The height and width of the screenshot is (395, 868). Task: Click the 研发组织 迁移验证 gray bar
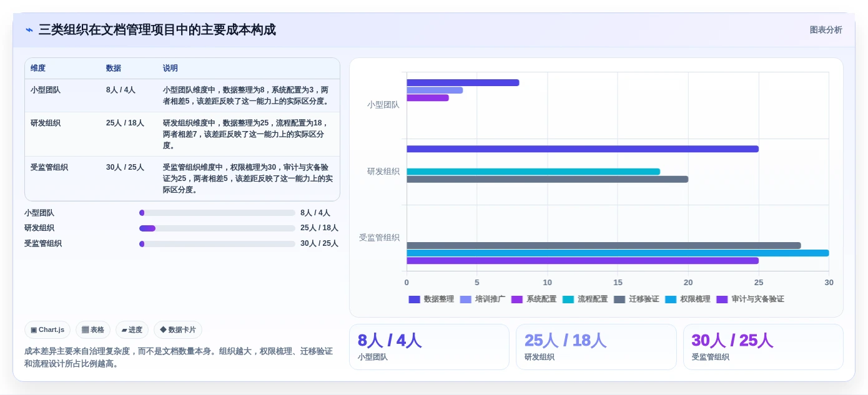pyautogui.click(x=547, y=179)
